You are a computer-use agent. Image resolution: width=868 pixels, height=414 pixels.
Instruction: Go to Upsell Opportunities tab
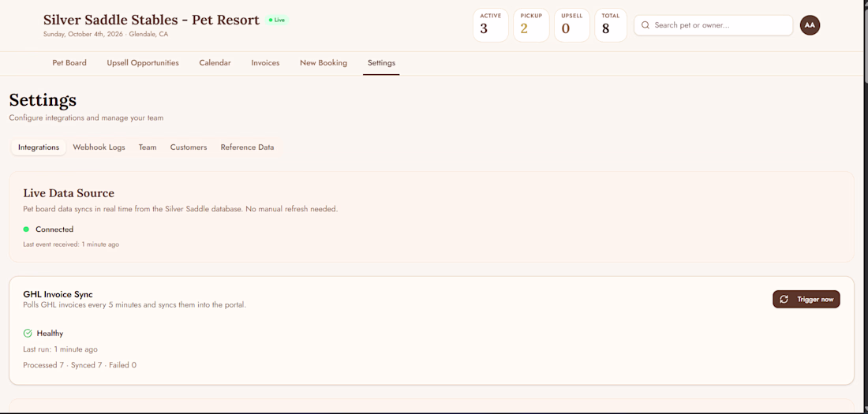click(143, 63)
